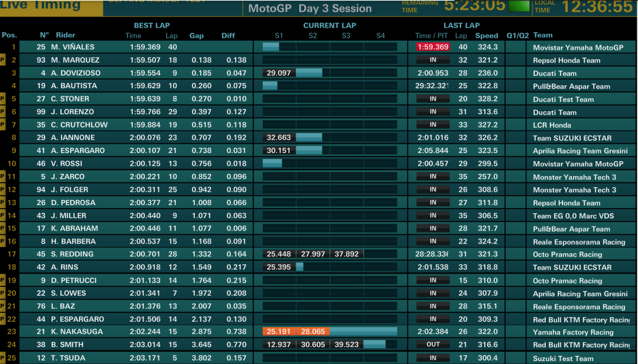This screenshot has width=638, height=364.
Task: Select the Live Timing header label
Action: tap(41, 5)
